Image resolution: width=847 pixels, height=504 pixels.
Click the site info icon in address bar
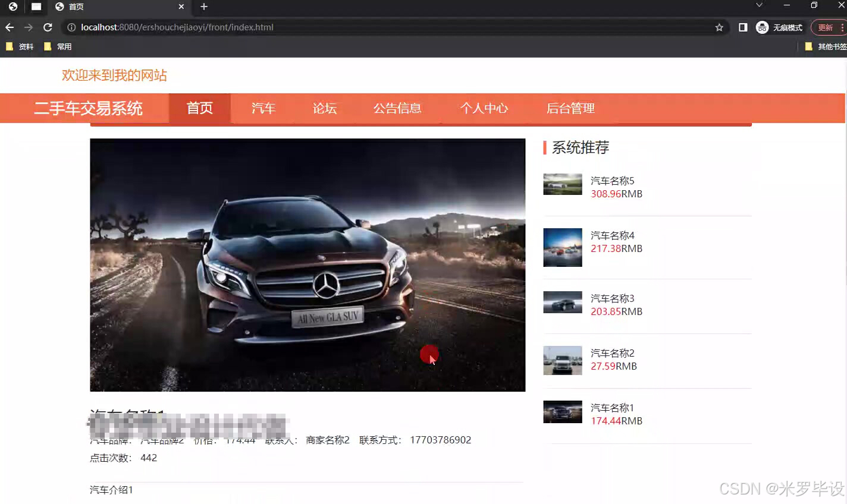click(x=71, y=27)
